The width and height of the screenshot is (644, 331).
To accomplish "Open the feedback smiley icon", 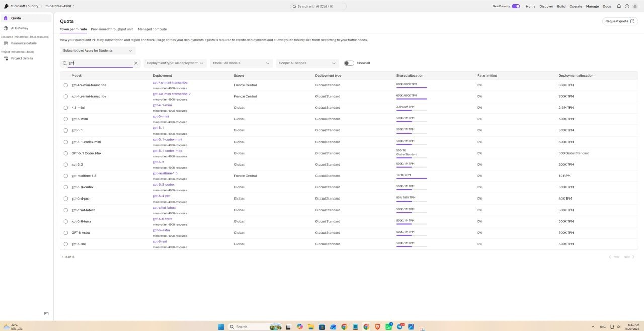I will (627, 6).
